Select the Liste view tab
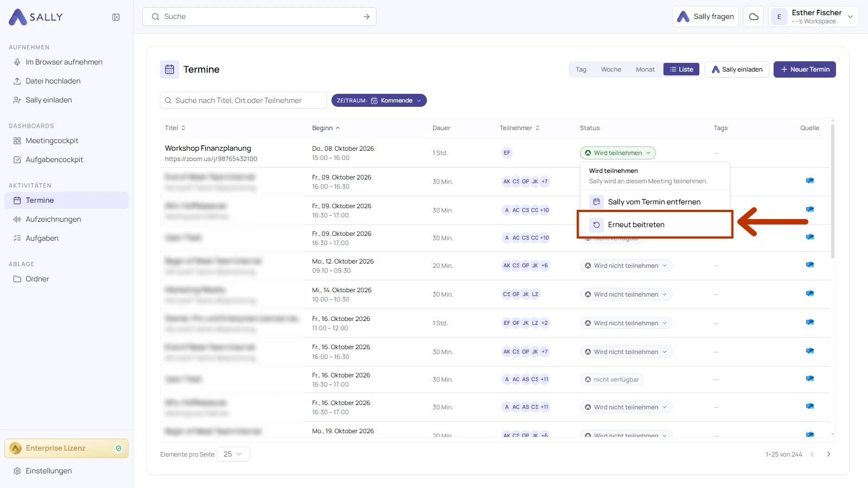Image resolution: width=868 pixels, height=488 pixels. [681, 69]
